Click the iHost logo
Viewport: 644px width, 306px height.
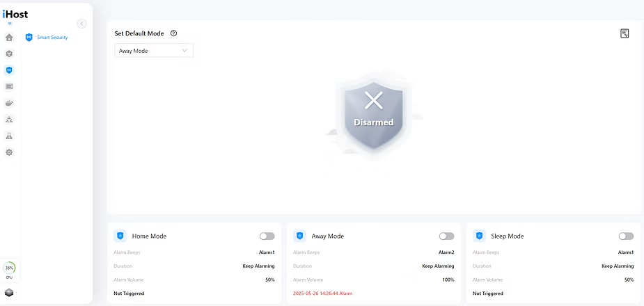tap(15, 14)
